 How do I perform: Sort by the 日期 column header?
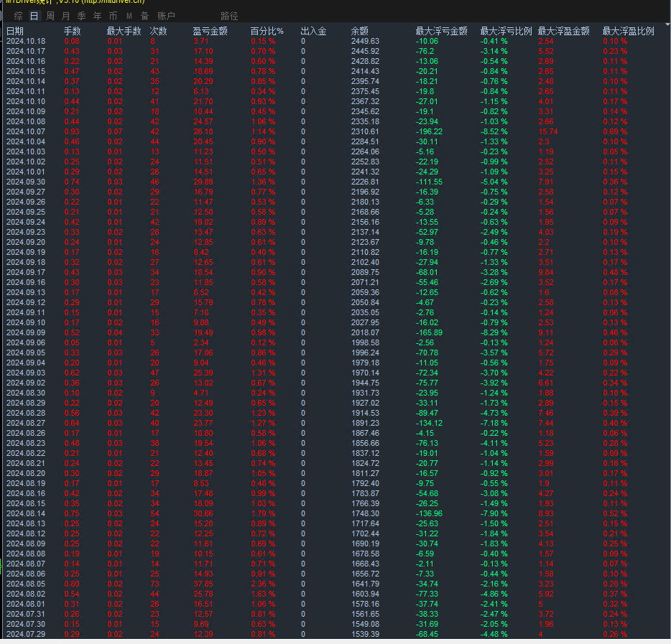[x=15, y=31]
